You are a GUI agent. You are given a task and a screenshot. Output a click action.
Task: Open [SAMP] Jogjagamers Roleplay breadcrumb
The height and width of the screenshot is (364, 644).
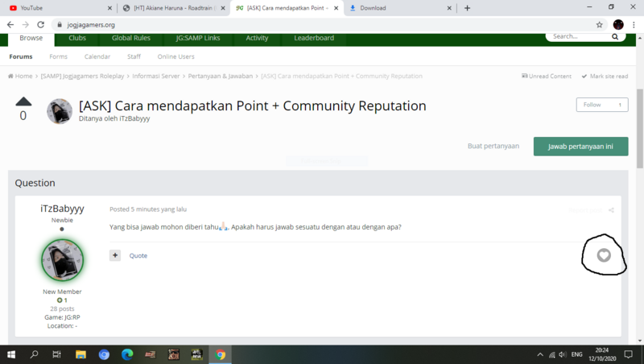coord(82,76)
